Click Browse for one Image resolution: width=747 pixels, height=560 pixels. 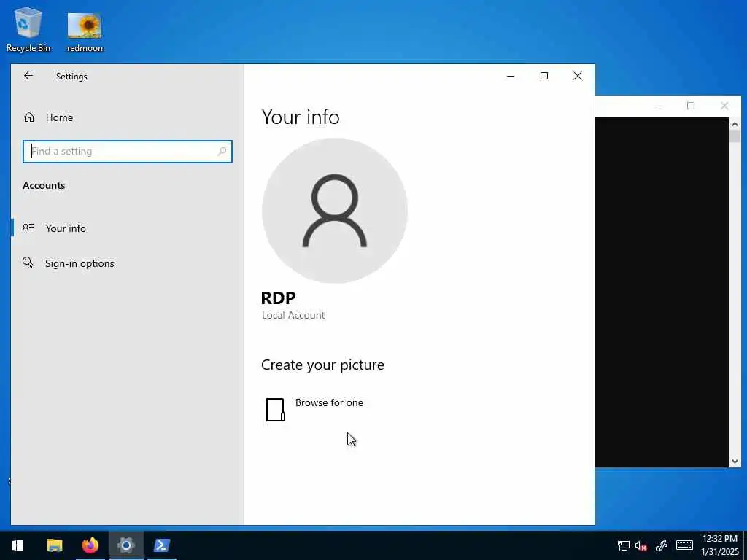tap(329, 402)
